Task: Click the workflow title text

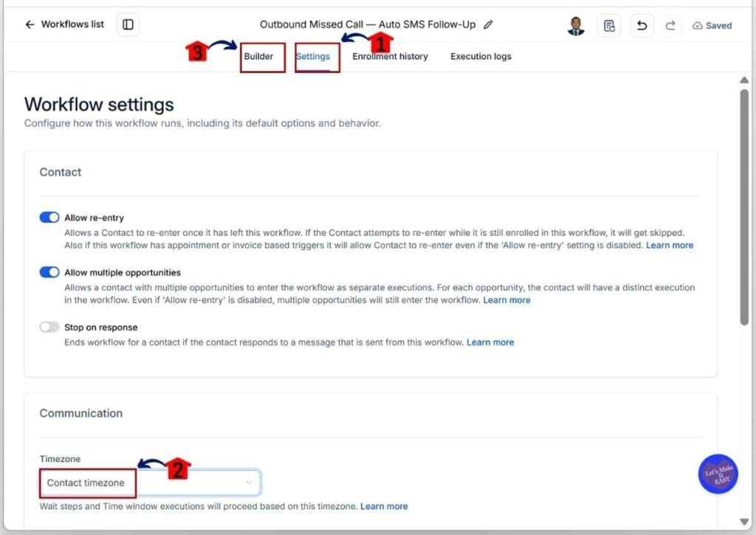Action: coord(368,24)
